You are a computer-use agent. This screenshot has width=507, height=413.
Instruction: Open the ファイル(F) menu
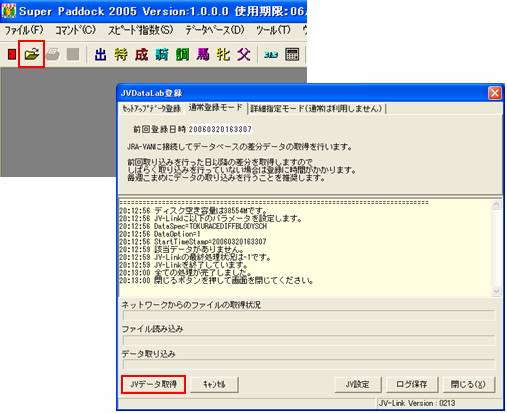[x=24, y=31]
